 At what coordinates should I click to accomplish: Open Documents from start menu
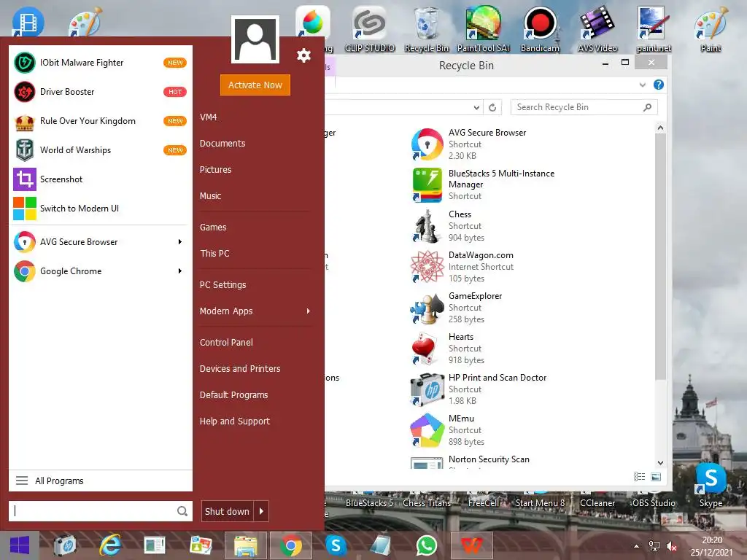(222, 144)
